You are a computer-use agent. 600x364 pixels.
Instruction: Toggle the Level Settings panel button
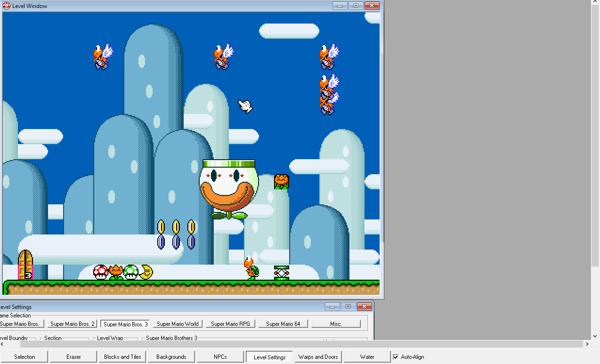point(269,357)
